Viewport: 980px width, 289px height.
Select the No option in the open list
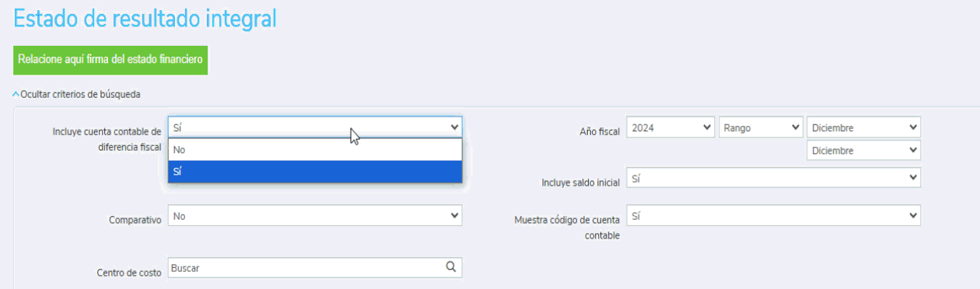tap(315, 150)
